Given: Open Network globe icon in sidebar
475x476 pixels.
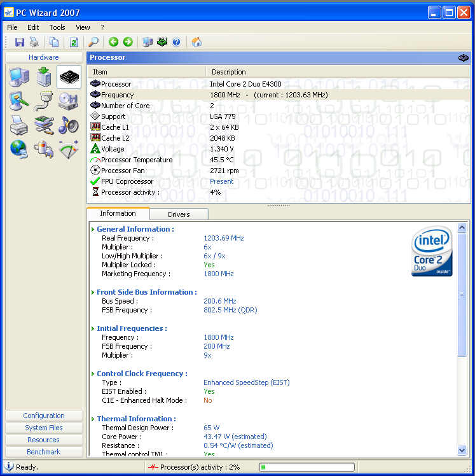Looking at the screenshot, I should [x=19, y=150].
